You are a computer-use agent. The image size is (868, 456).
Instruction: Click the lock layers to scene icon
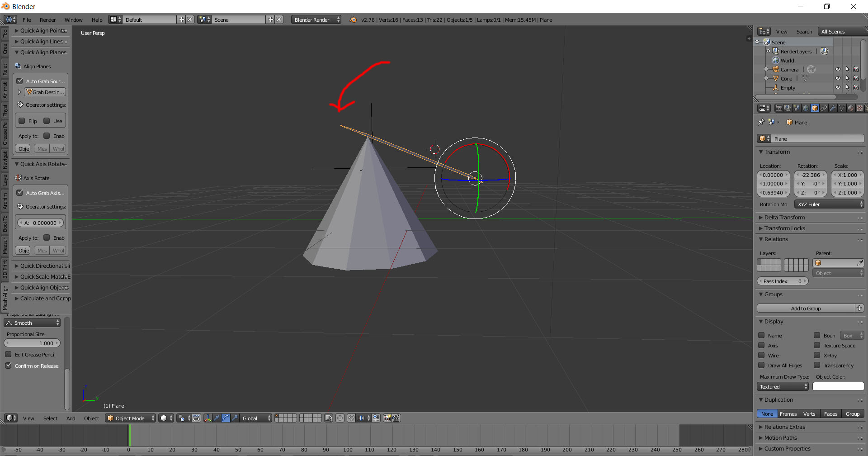[x=329, y=418]
